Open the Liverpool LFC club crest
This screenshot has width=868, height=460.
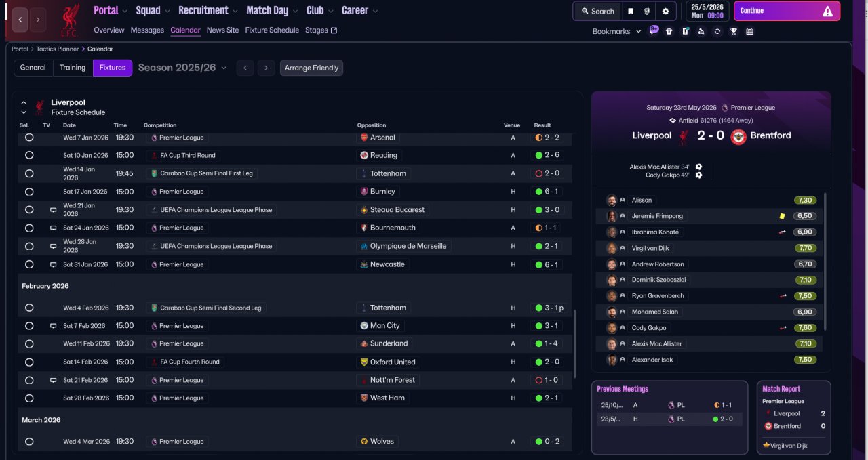(x=70, y=20)
